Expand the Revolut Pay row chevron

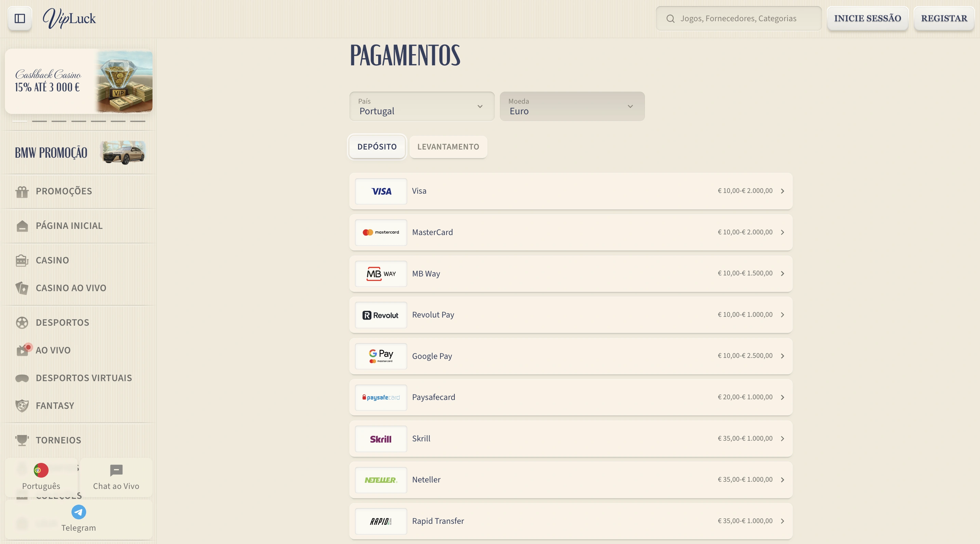click(x=783, y=315)
